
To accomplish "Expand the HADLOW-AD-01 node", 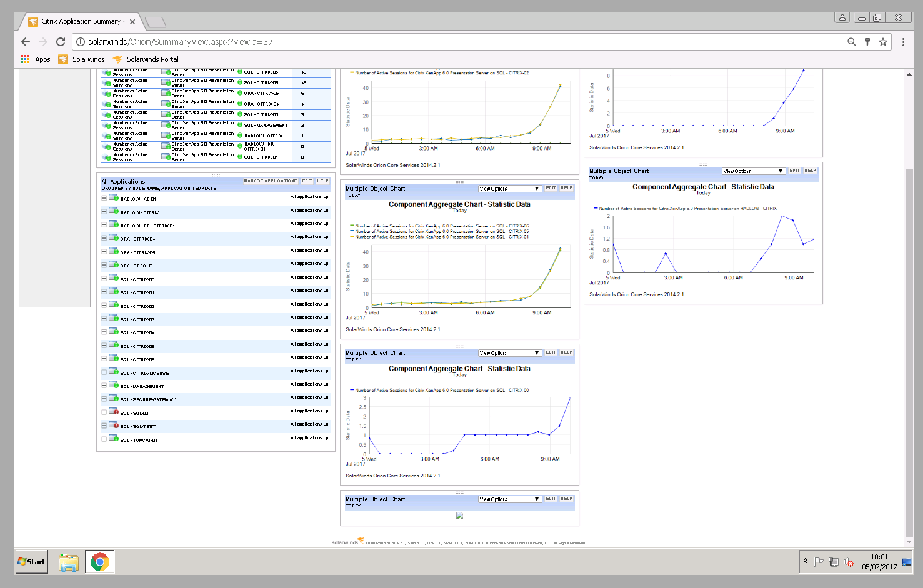I will 104,198.
